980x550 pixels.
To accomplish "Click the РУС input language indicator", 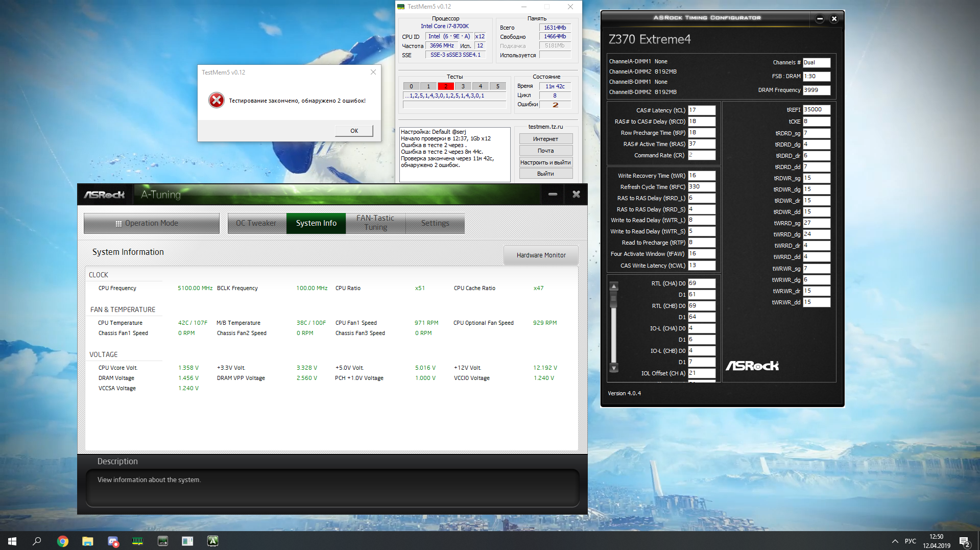I will 910,541.
